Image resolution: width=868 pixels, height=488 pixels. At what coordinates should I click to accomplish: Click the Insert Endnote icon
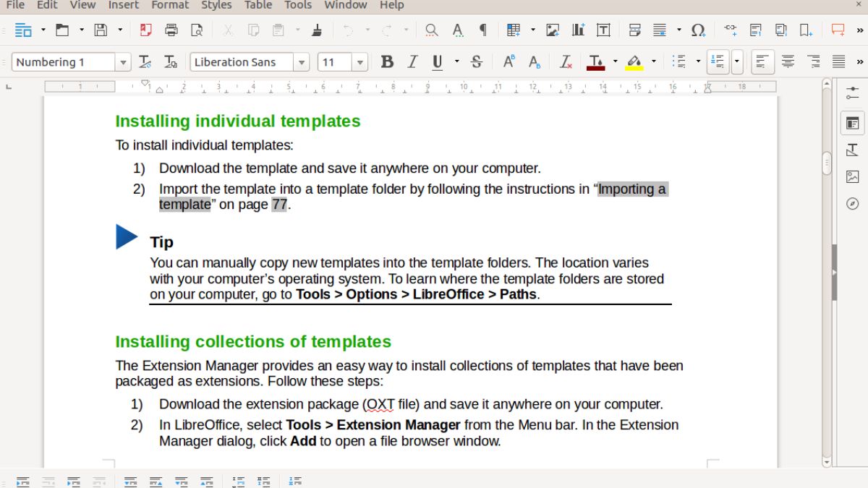(x=781, y=30)
